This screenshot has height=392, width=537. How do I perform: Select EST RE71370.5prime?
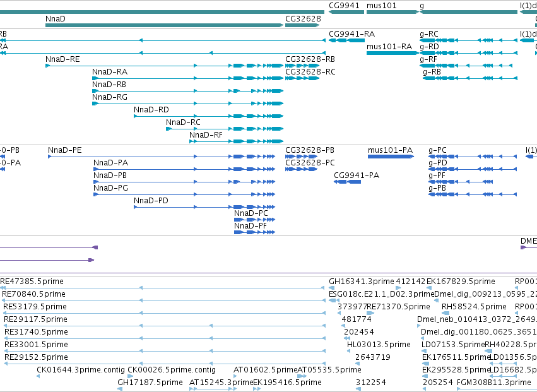coord(370,313)
